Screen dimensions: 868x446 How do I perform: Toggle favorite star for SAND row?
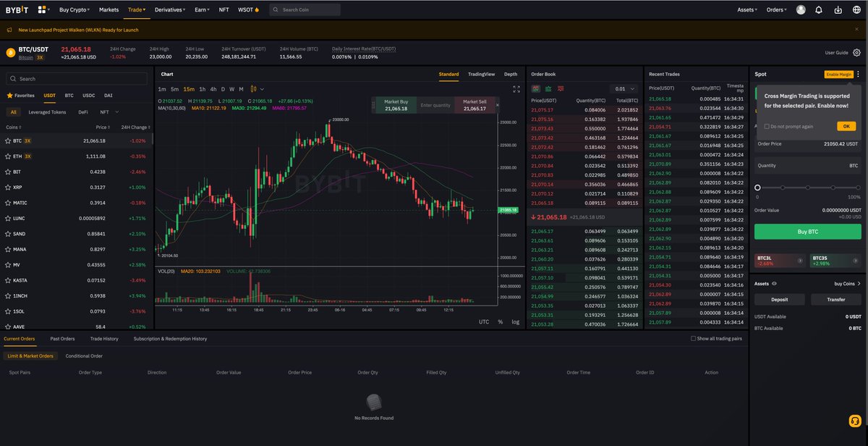point(7,234)
